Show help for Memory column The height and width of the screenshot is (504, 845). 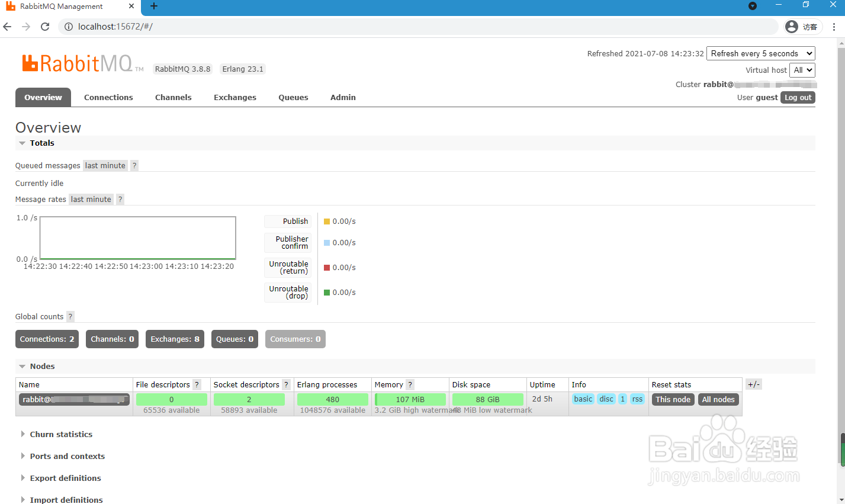coord(410,385)
